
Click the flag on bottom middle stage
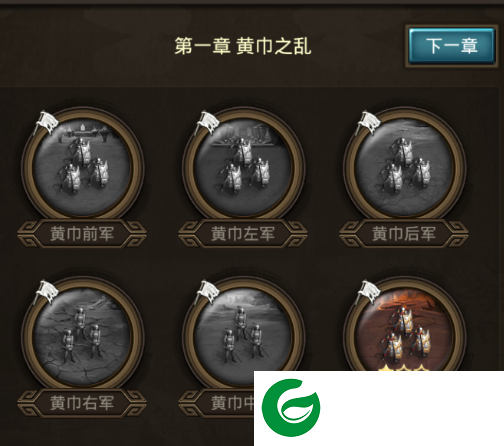[x=207, y=292]
